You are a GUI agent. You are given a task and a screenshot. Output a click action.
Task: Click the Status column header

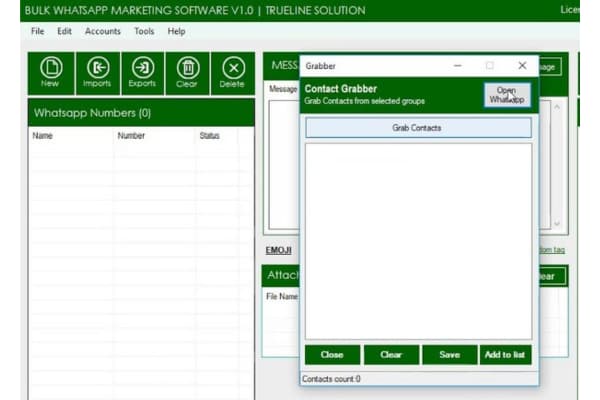tap(209, 136)
